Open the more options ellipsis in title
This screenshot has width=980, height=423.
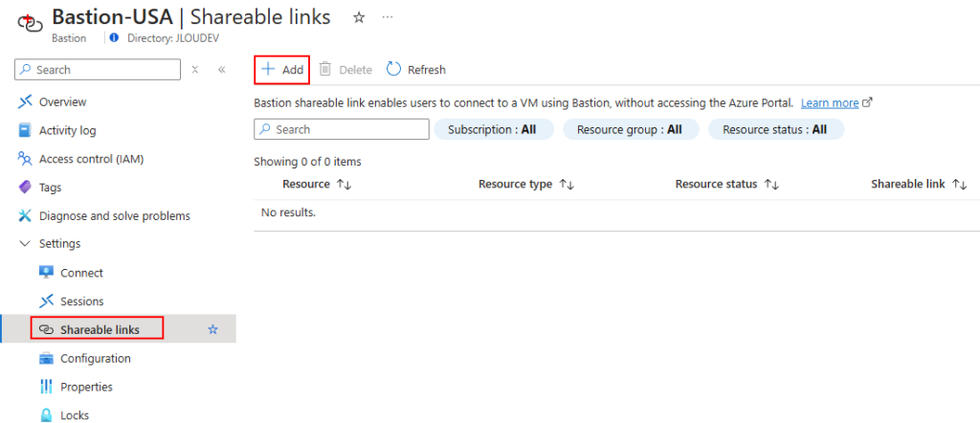(388, 17)
